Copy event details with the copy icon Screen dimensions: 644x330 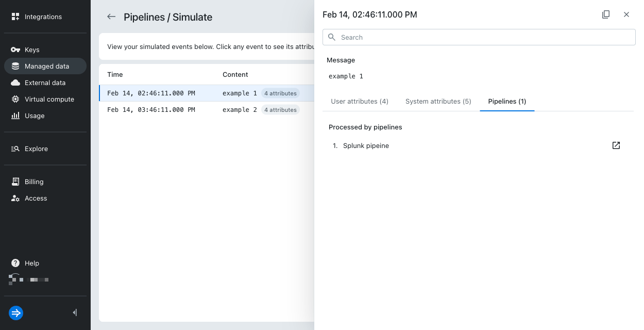pos(606,14)
